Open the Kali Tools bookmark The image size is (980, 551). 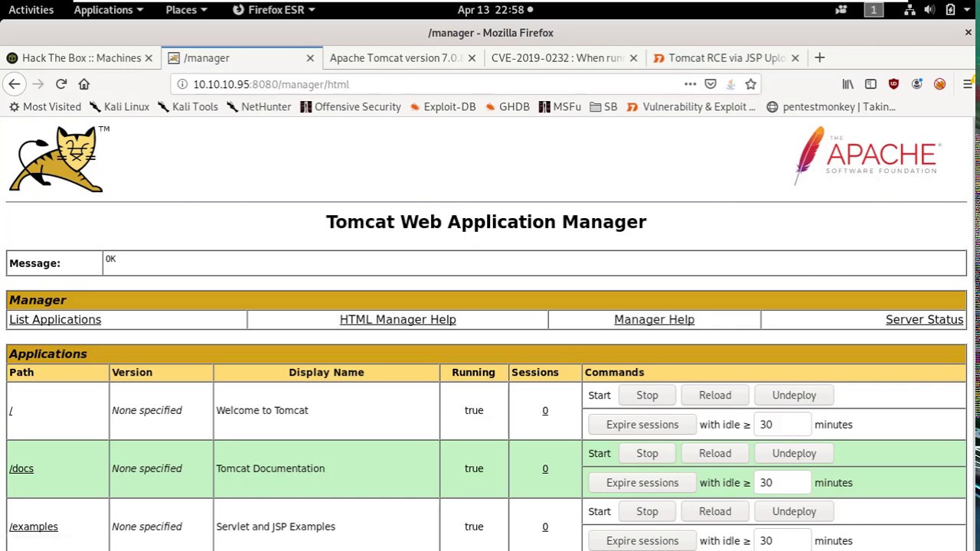[188, 107]
